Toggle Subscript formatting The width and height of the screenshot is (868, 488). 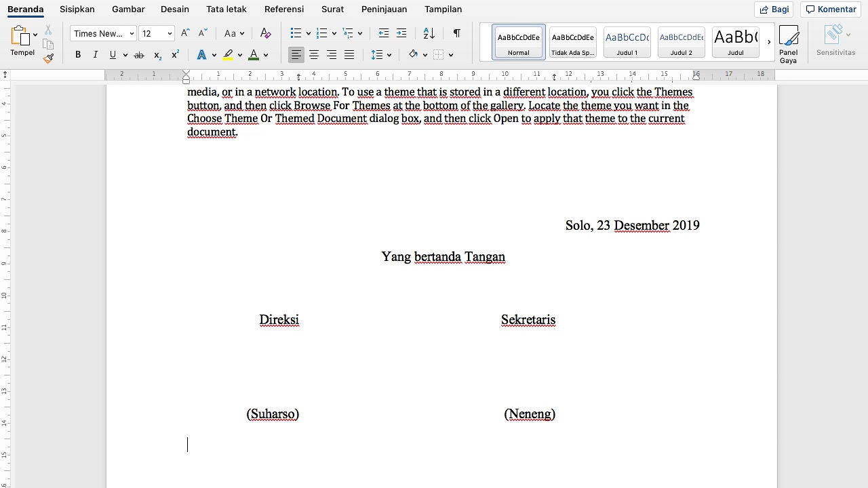tap(157, 55)
